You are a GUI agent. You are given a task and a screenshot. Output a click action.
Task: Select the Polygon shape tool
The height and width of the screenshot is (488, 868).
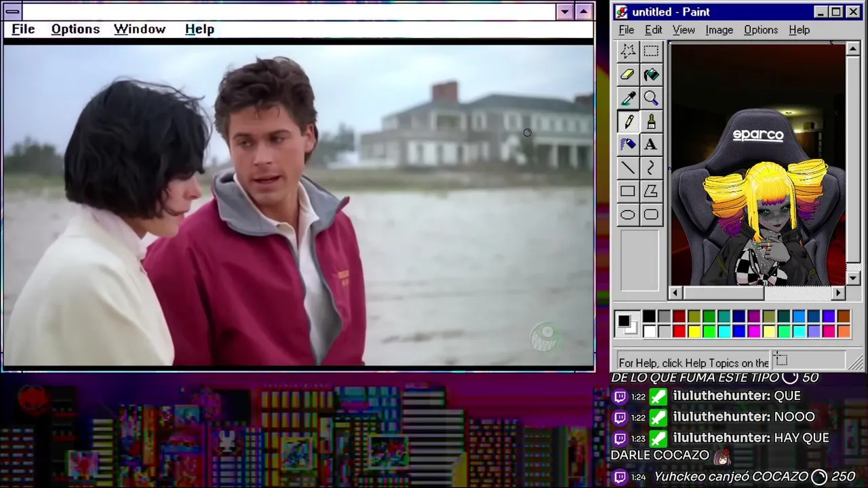point(651,191)
